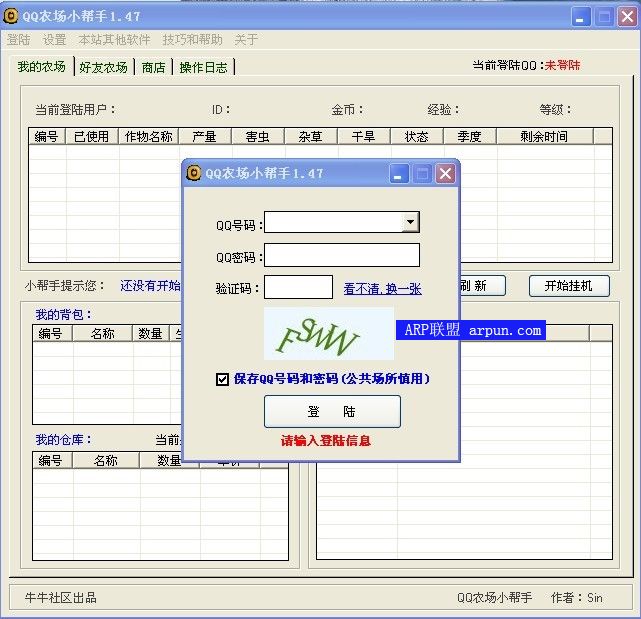Screen dimensions: 641x619
Task: Sort by the 已使用 column header
Action: click(x=92, y=136)
